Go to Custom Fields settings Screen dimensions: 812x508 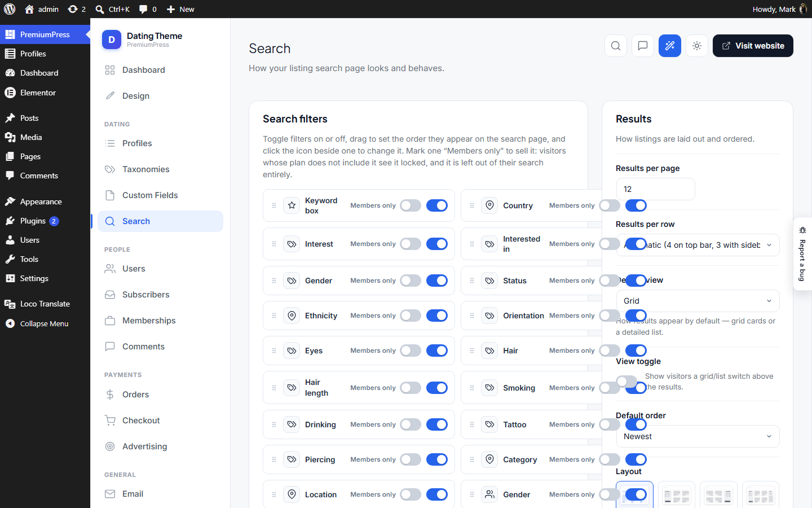tap(161, 195)
